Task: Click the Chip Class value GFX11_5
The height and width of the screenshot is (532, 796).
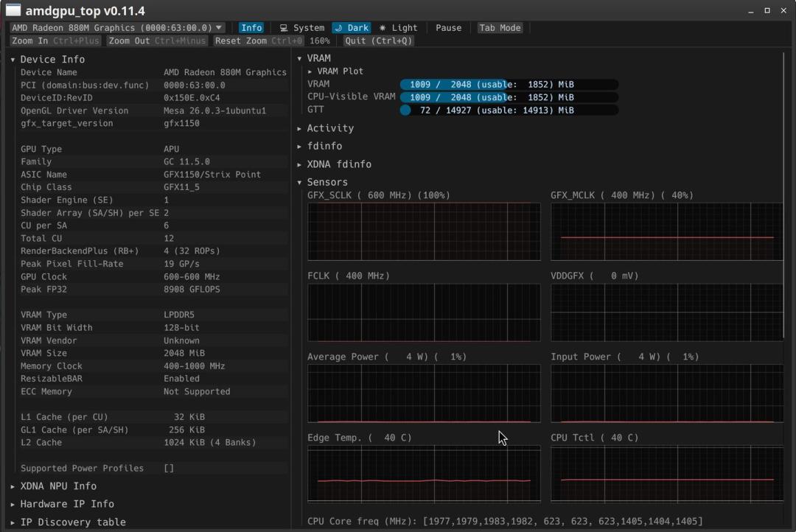Action: (x=182, y=187)
